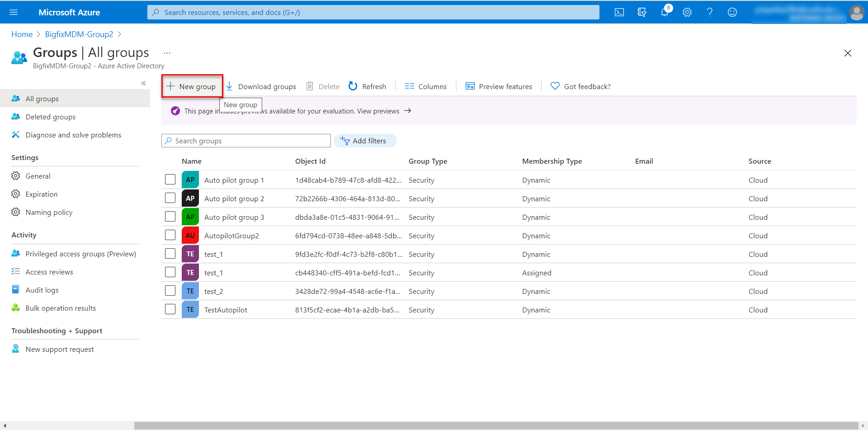Open the notifications bell
The image size is (868, 430).
[665, 12]
